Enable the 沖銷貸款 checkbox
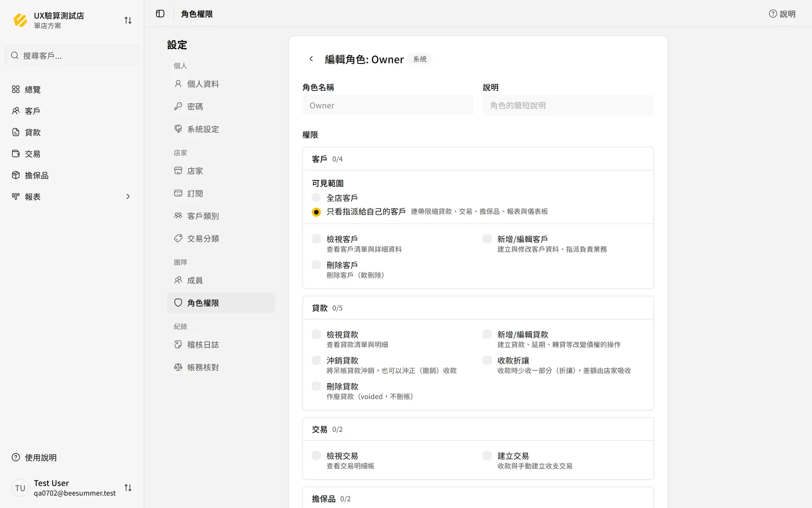This screenshot has height=508, width=812. pos(316,360)
